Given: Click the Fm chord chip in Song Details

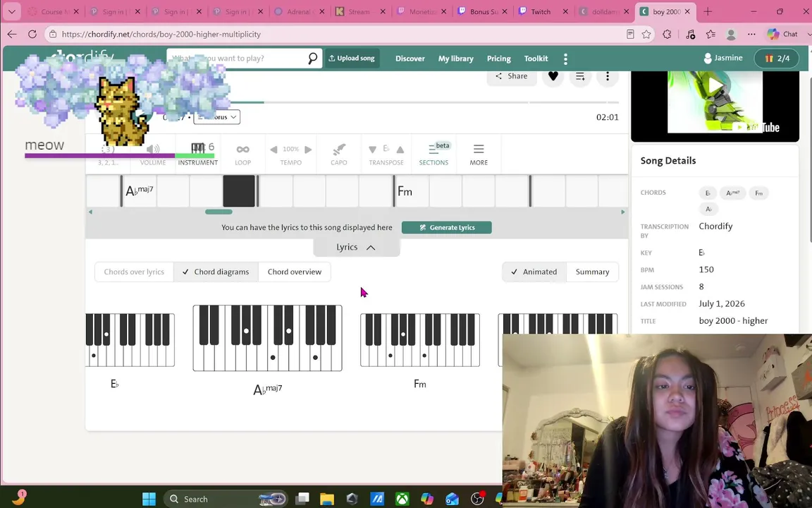Looking at the screenshot, I should (758, 193).
